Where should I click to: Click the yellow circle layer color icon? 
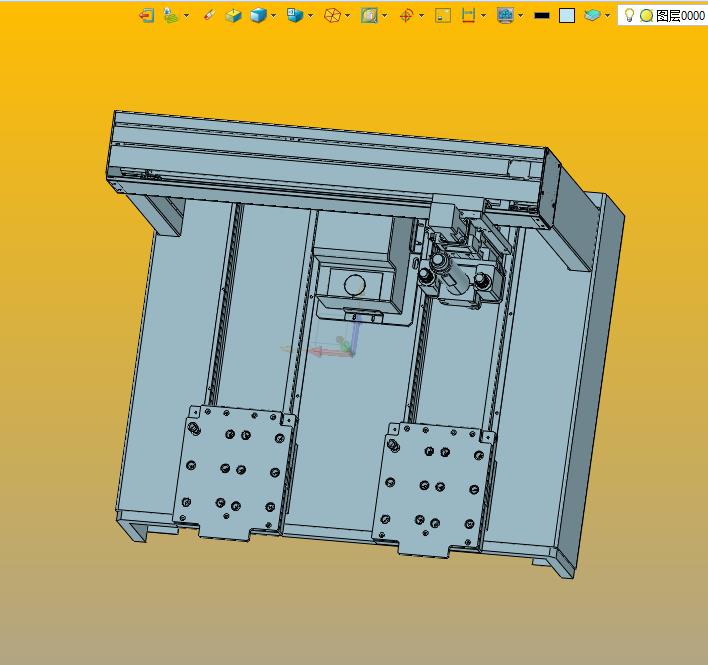click(x=647, y=16)
